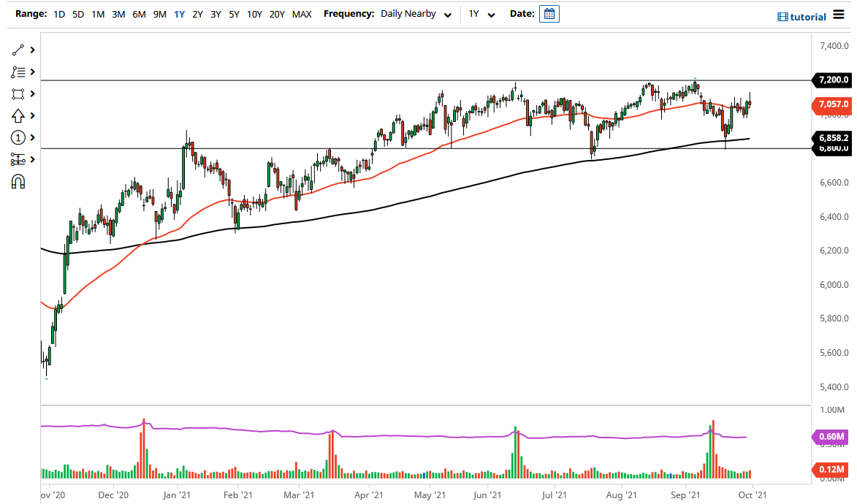
Task: Select the numbered callout tool
Action: pos(18,137)
